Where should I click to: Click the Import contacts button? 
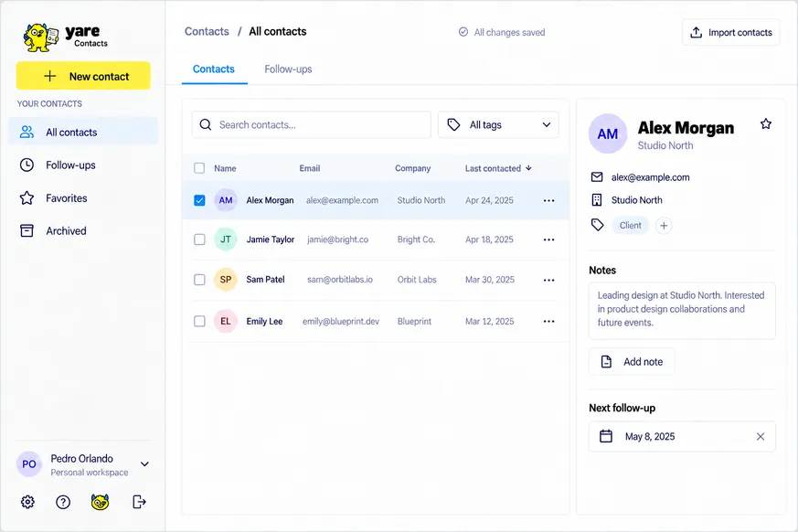tap(731, 32)
